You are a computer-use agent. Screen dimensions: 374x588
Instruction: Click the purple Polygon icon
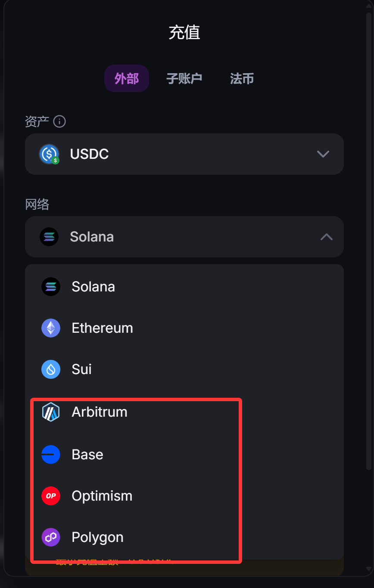coord(51,537)
